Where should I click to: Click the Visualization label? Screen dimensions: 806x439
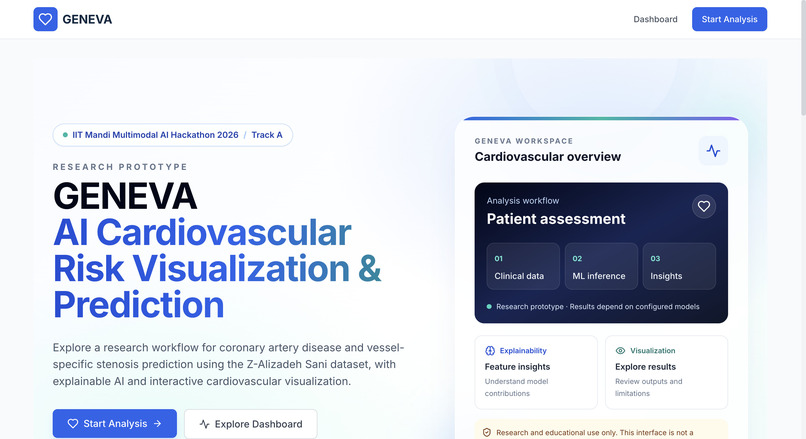[653, 351]
